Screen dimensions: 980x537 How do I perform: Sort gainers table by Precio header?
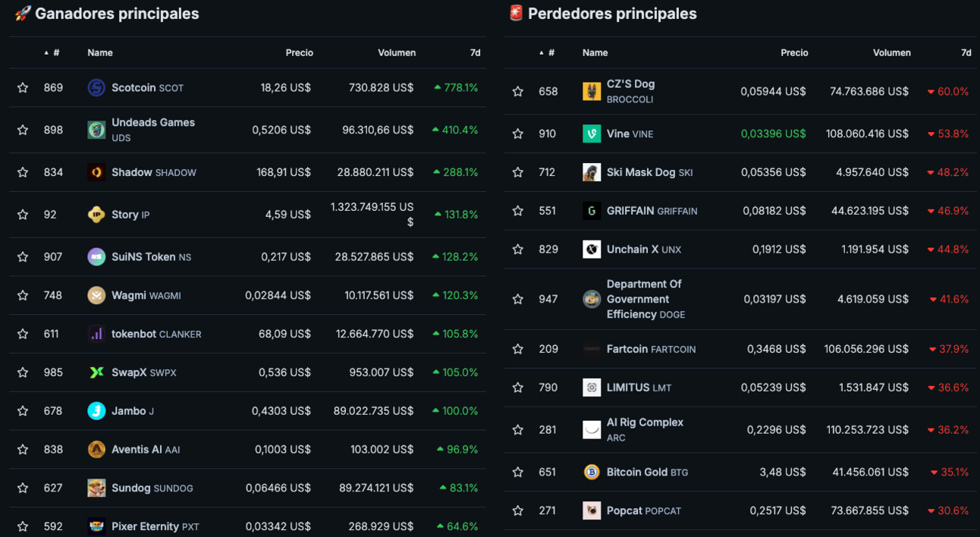pos(300,52)
